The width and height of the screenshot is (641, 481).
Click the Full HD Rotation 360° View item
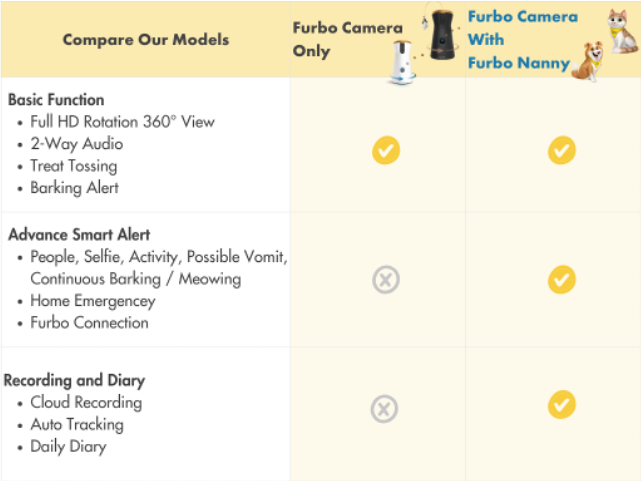tap(122, 122)
